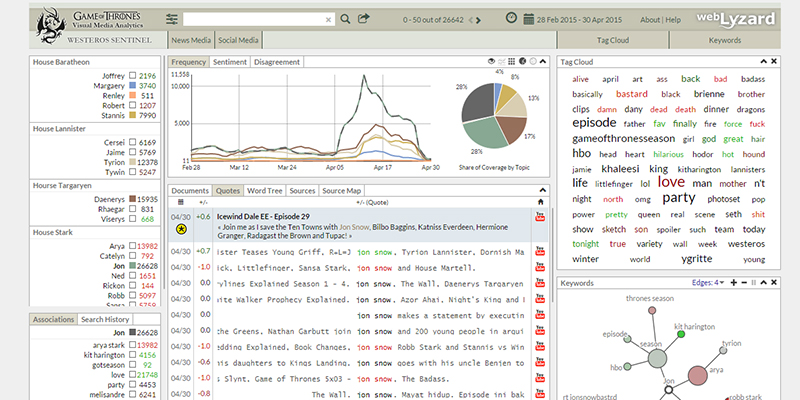Click the eye icon in chart toolbar
Image resolution: width=800 pixels, height=400 pixels.
491,61
